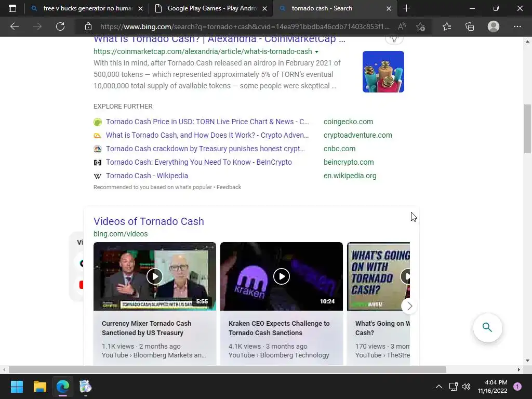Open the Favorites list icon

coord(447,26)
